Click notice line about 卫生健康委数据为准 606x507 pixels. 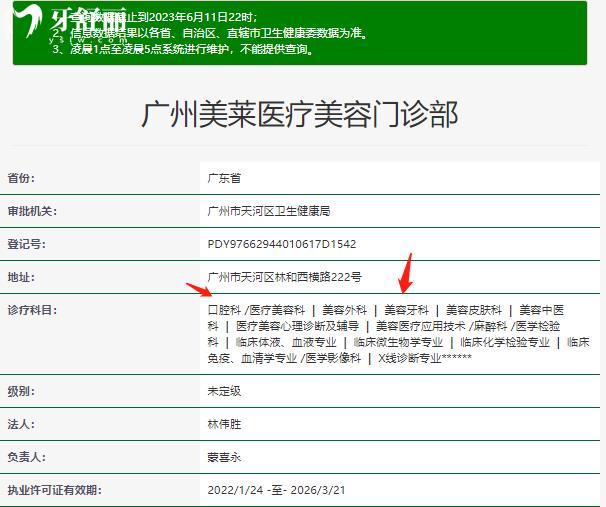tap(210, 33)
